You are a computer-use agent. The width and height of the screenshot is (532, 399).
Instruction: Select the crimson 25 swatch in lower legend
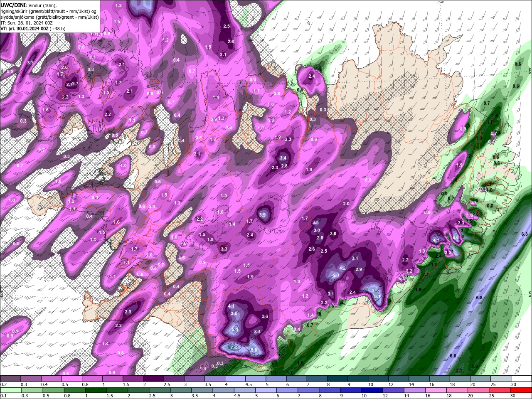point(500,390)
